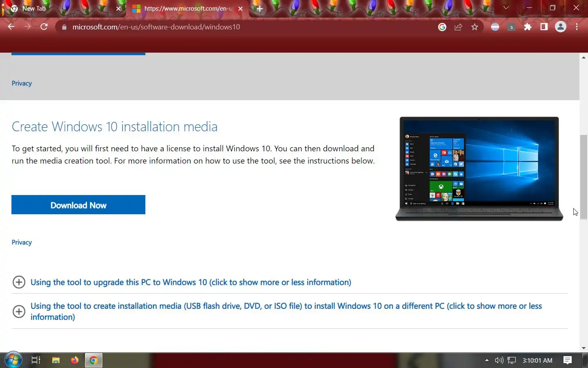588x368 pixels.
Task: Open Task View in the taskbar
Action: coord(36,360)
